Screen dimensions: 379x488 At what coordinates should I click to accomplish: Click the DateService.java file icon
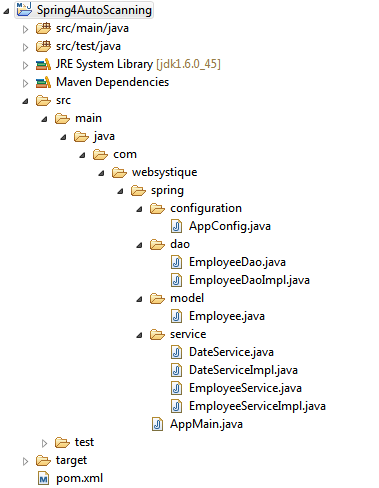[176, 352]
